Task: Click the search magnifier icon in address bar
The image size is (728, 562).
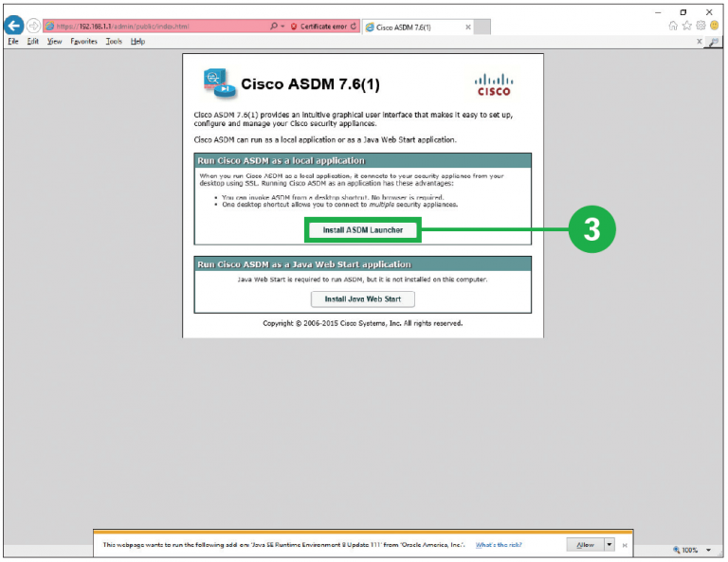Action: coord(274,26)
